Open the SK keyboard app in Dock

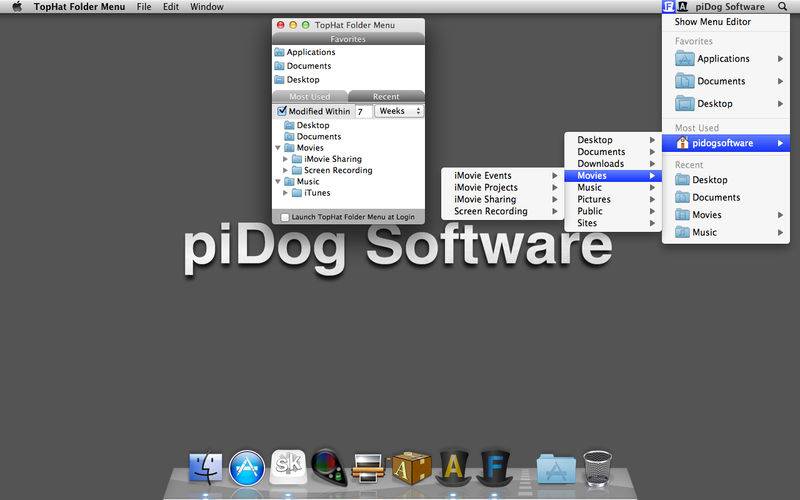coord(288,466)
